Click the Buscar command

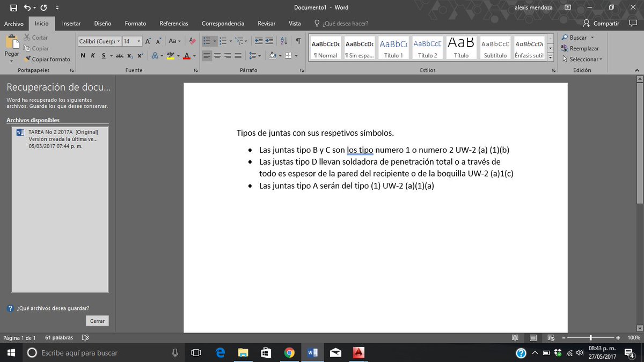tap(577, 38)
